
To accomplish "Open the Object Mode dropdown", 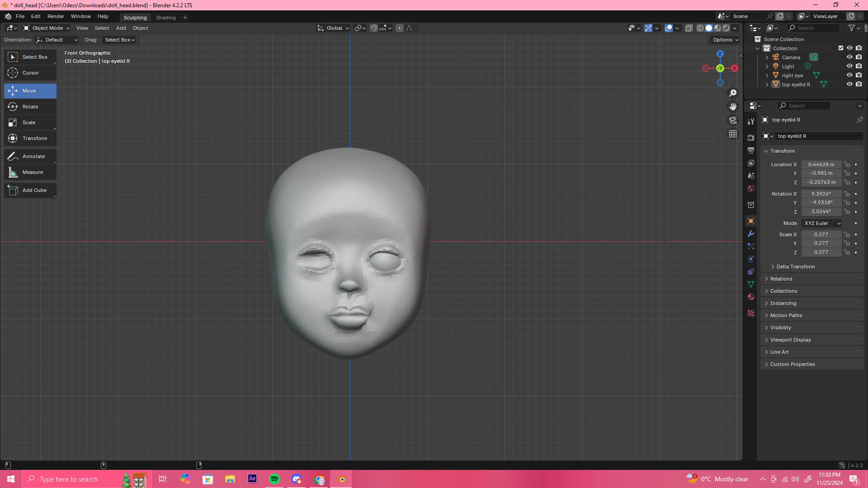I will pyautogui.click(x=47, y=28).
